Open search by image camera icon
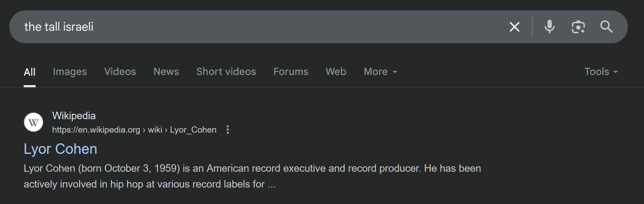644x204 pixels. (x=578, y=27)
